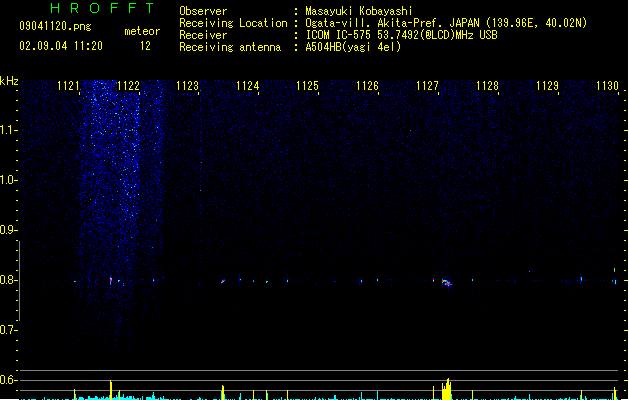Click the 0.6 kHz frequency tick label
629x400 pixels.
8,380
